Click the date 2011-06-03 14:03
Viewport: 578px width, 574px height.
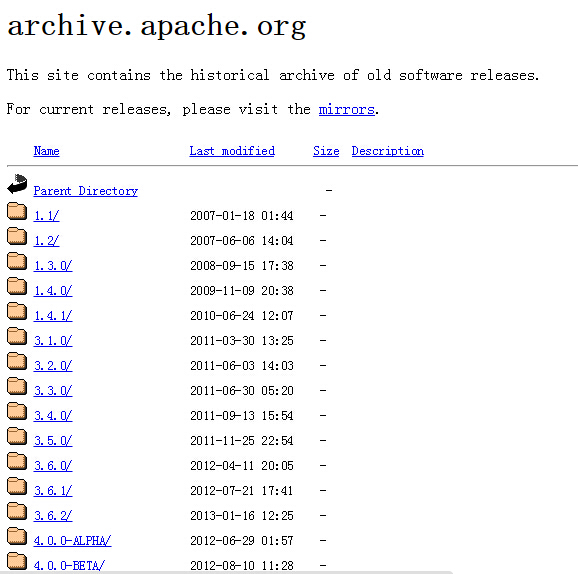[x=242, y=366]
